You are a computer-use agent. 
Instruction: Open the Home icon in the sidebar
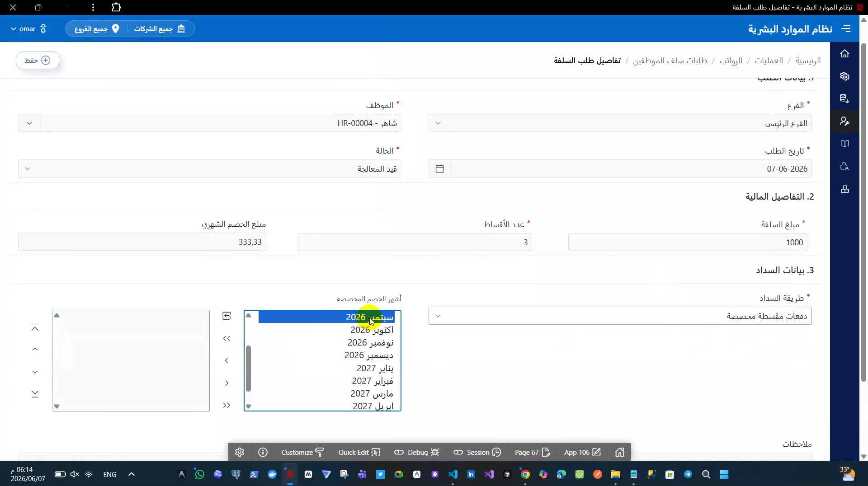(x=844, y=54)
